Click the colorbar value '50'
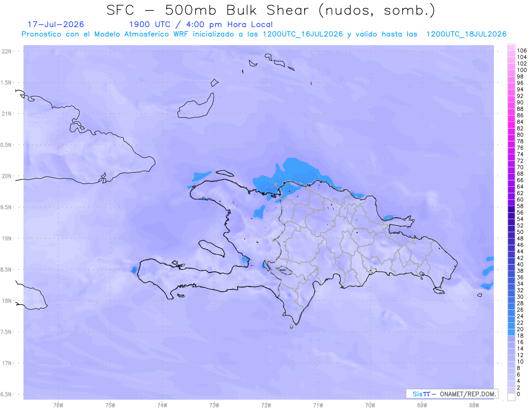532x411 pixels. tap(520, 232)
